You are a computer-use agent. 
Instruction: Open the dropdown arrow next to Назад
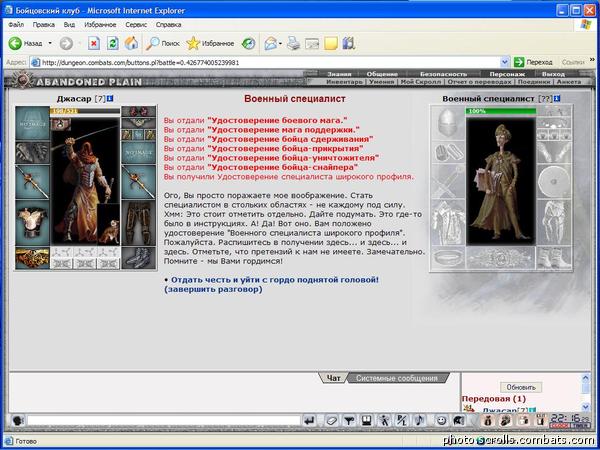(50, 43)
